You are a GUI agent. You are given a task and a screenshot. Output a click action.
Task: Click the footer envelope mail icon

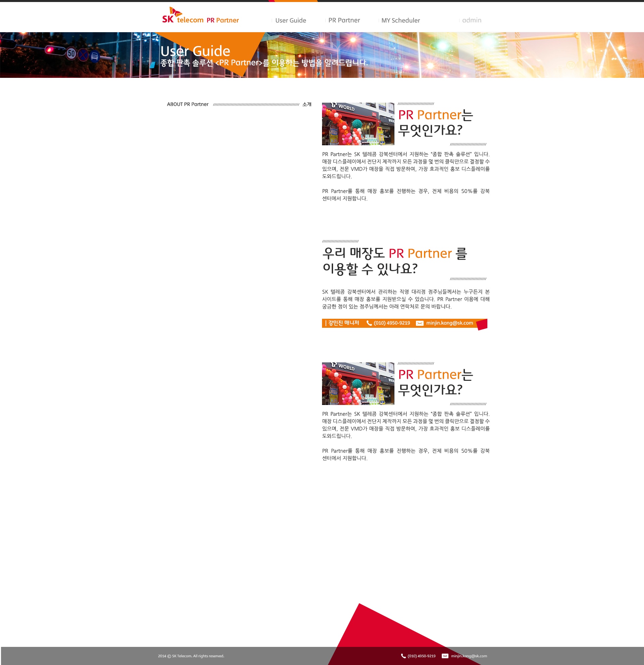(445, 656)
